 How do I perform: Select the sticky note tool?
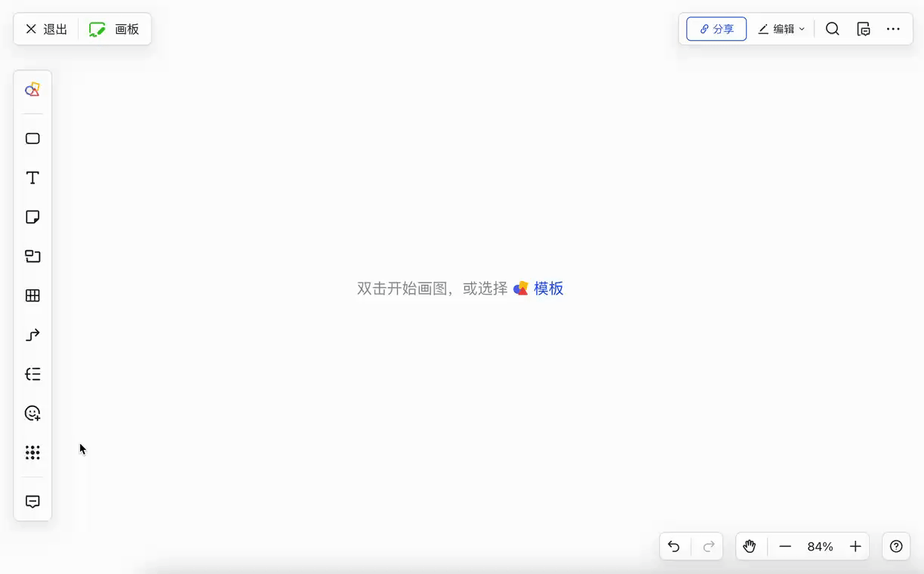click(32, 217)
